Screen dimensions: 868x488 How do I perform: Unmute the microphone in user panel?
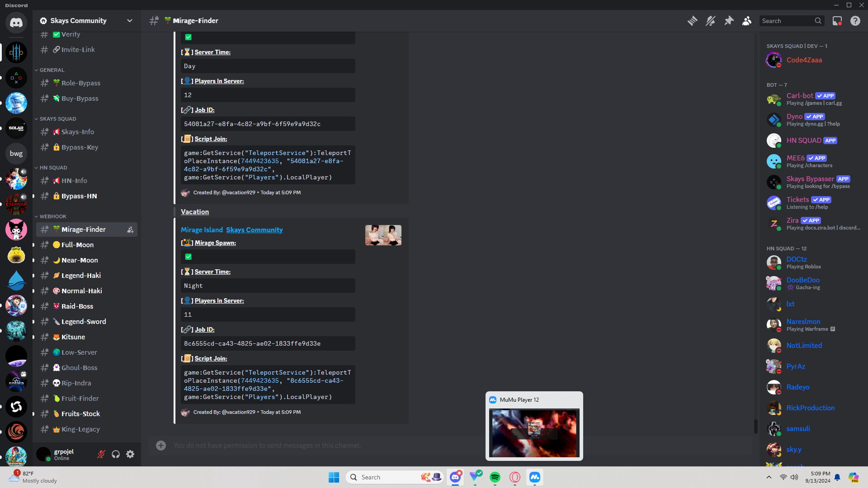pos(101,454)
